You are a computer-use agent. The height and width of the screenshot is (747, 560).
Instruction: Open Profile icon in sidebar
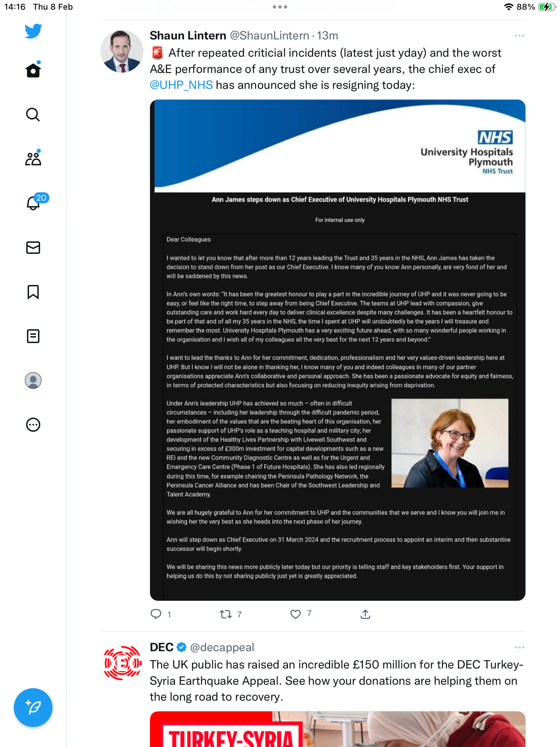click(33, 380)
